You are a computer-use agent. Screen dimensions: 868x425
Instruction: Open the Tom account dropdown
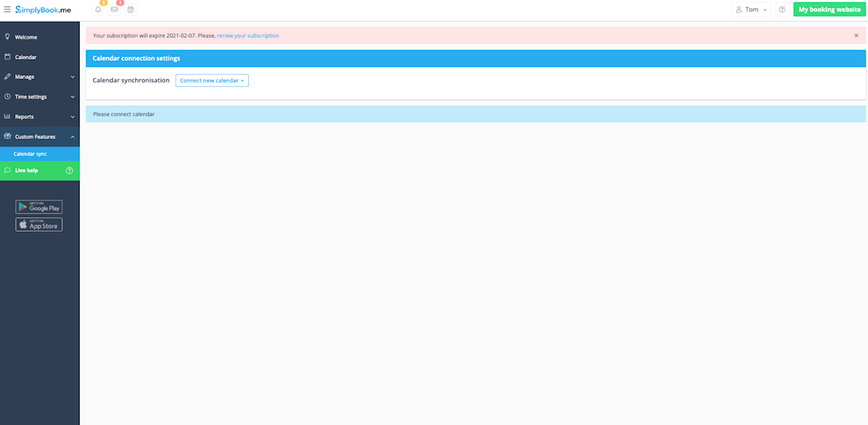pos(751,9)
